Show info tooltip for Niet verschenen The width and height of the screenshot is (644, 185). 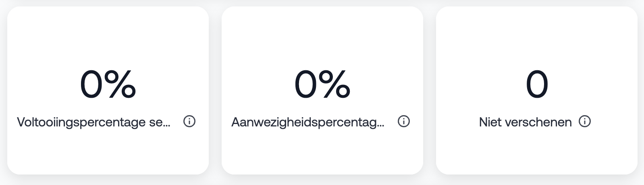[x=585, y=121]
